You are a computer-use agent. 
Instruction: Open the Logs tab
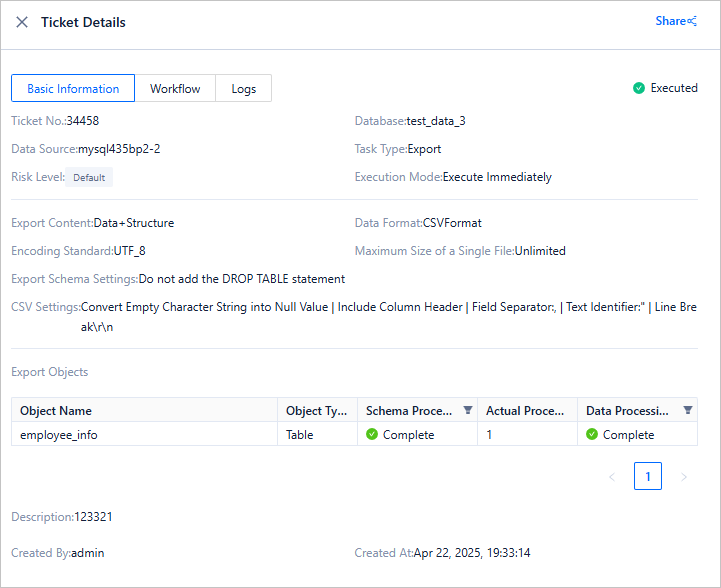pos(244,89)
